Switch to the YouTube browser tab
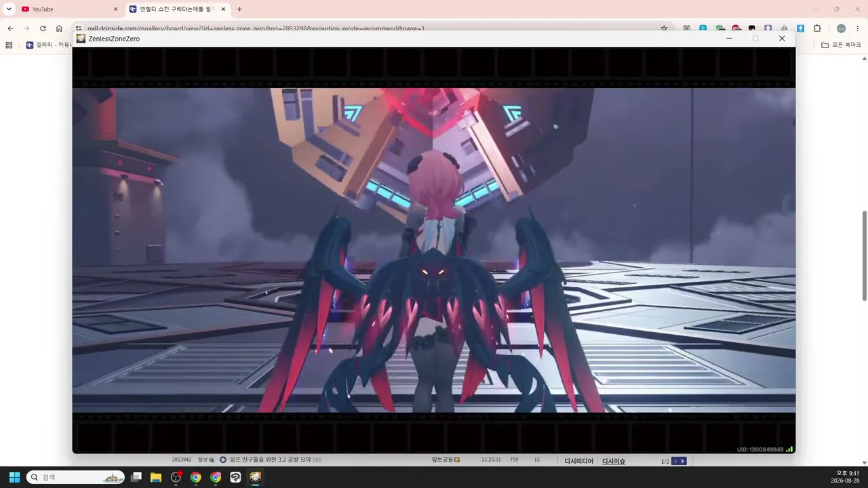The image size is (868, 488). click(x=68, y=9)
